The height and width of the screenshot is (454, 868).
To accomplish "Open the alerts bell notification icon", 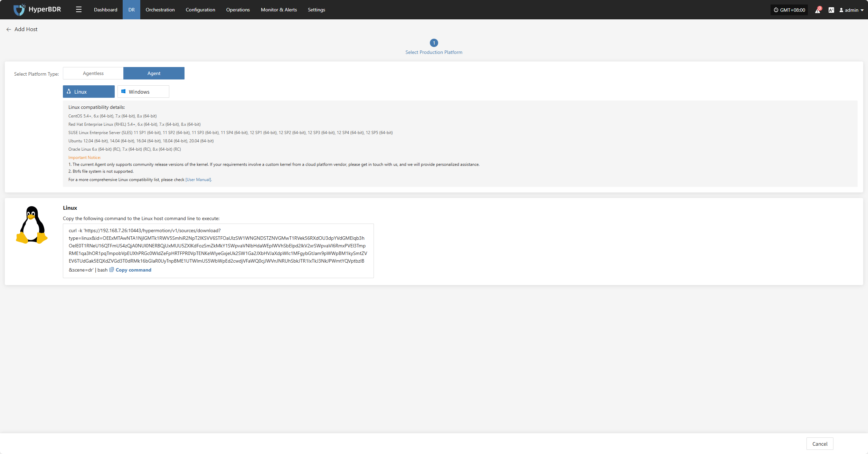I will pos(818,10).
